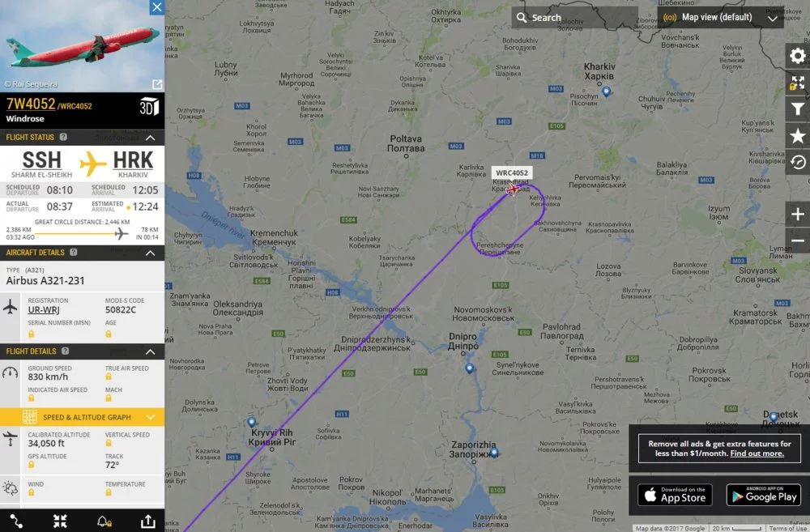Click the Find out more link
The height and width of the screenshot is (532, 810).
coord(757,453)
